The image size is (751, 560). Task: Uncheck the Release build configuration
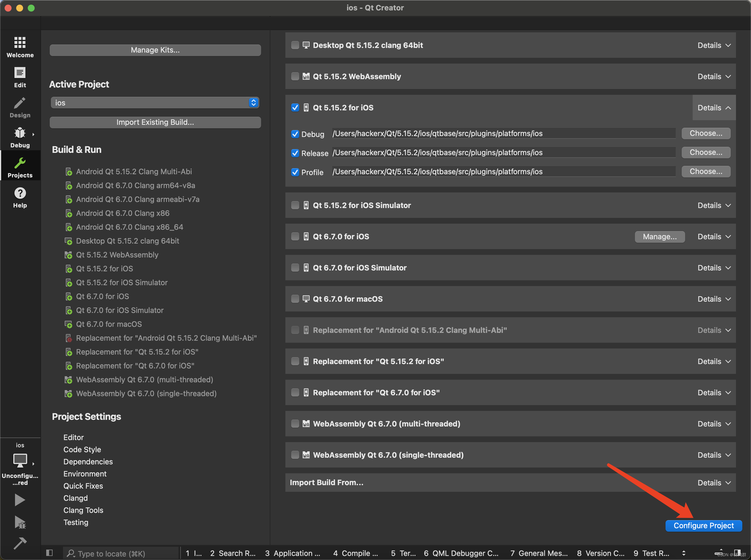(x=295, y=153)
